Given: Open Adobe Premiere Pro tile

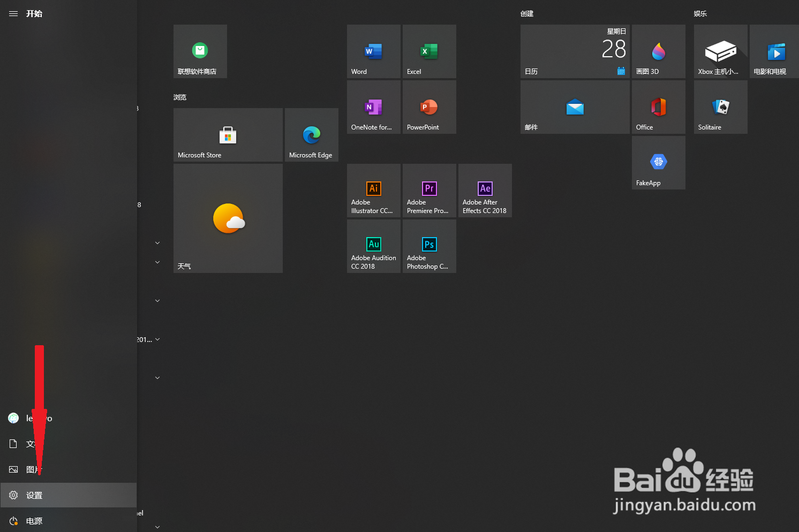Looking at the screenshot, I should point(429,191).
